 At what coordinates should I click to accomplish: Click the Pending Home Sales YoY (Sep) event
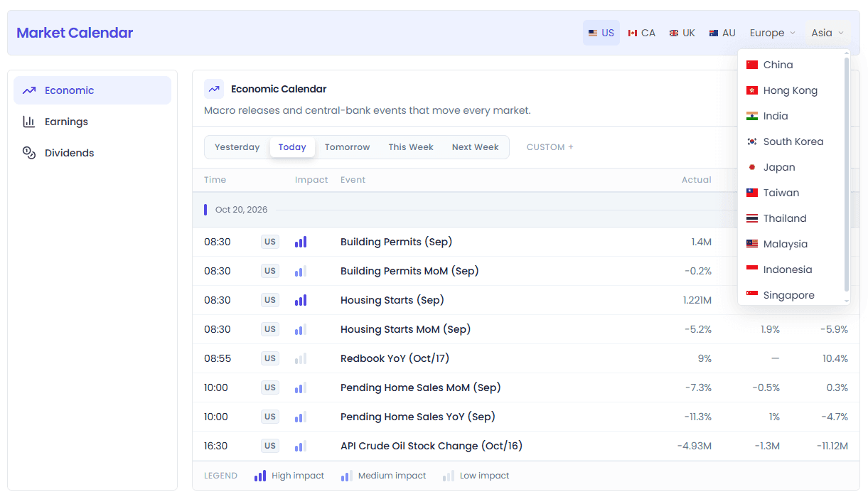[418, 417]
